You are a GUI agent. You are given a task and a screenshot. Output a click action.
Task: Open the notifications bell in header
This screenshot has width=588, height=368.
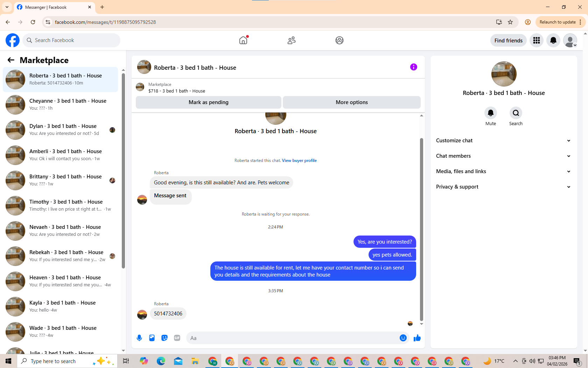click(553, 40)
